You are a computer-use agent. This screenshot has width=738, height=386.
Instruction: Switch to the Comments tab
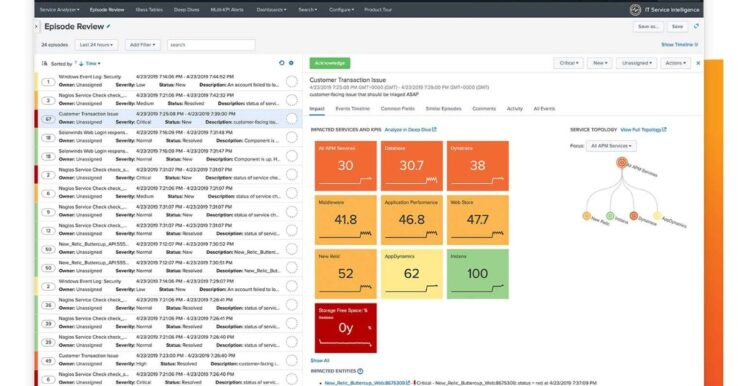pyautogui.click(x=484, y=109)
